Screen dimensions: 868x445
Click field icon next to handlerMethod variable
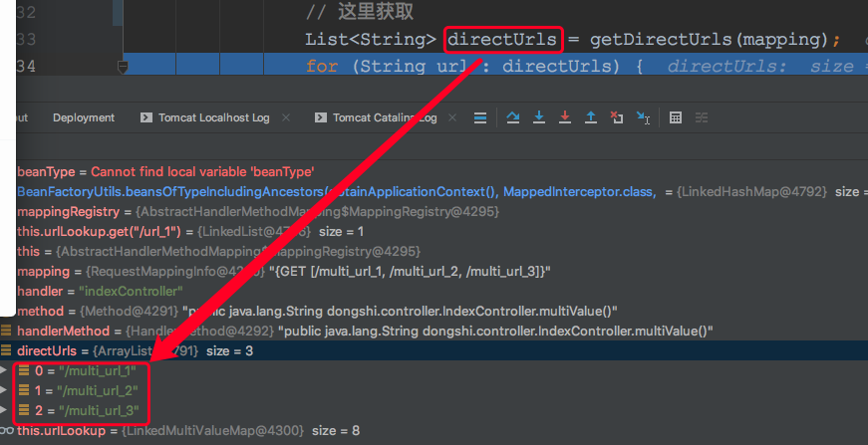coord(6,331)
